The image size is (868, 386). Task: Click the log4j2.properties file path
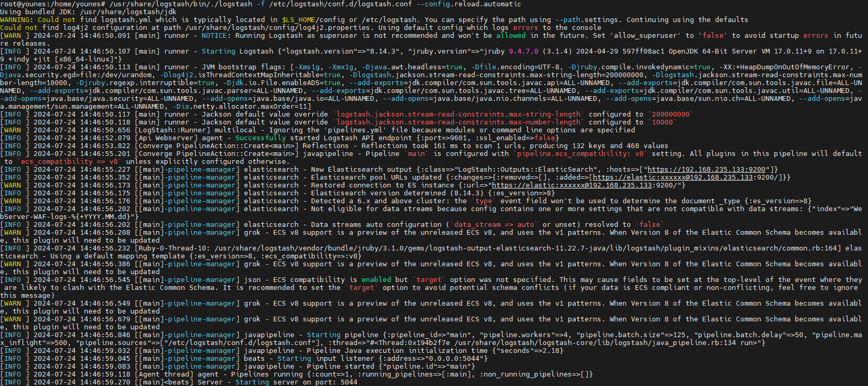[x=279, y=28]
